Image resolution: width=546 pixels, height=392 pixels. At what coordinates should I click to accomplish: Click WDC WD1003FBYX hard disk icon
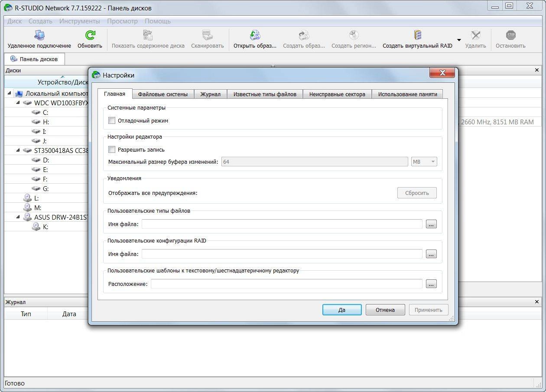click(27, 103)
